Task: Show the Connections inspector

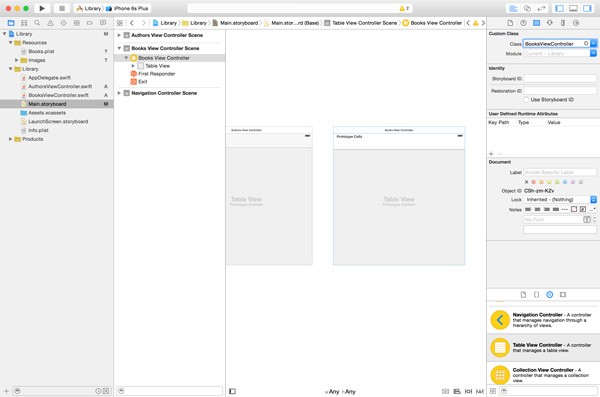Action: [x=576, y=23]
